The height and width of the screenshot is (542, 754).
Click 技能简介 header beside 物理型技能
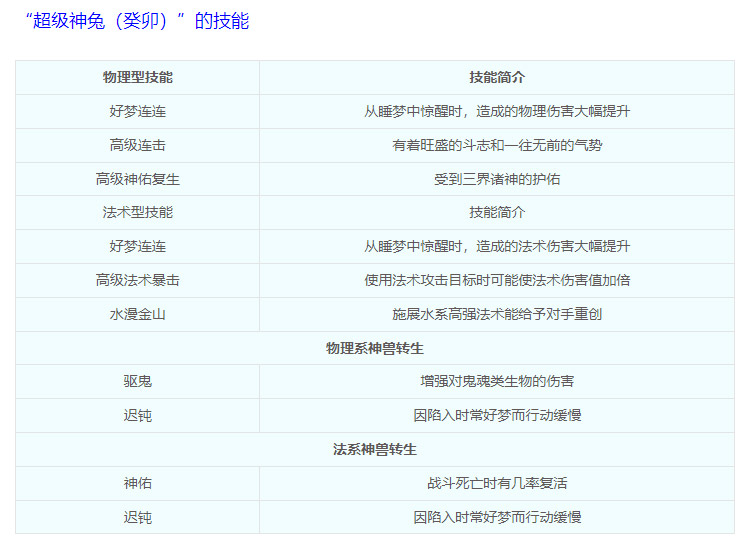497,77
